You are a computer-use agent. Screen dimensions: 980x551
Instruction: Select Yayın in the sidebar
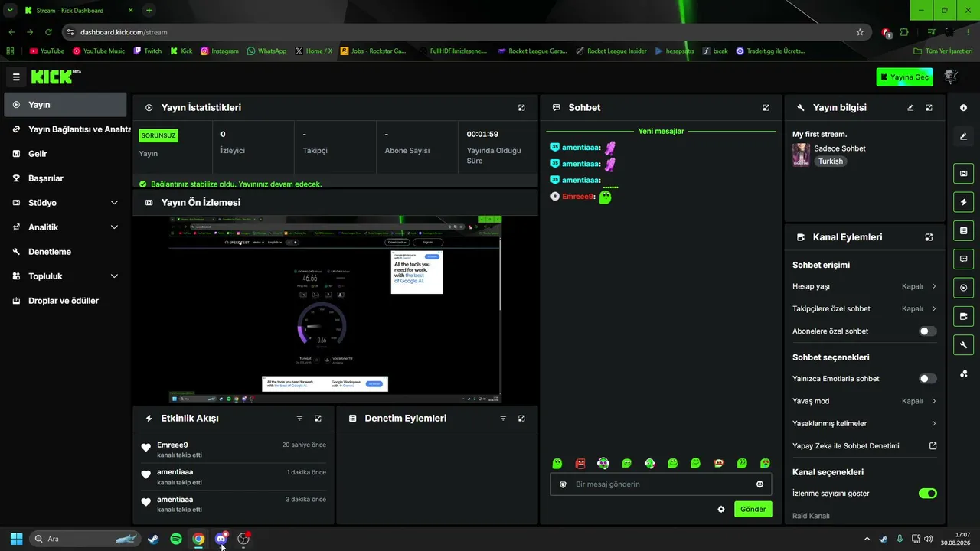tap(65, 105)
